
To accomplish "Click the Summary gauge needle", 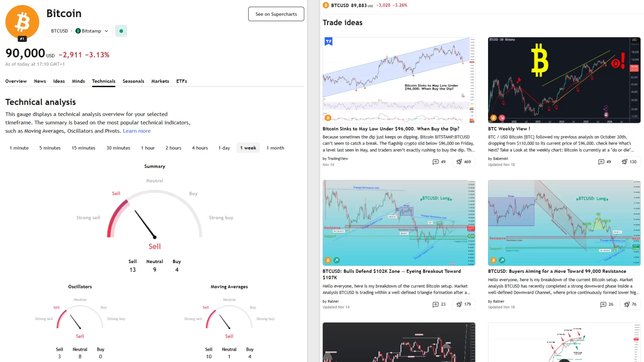I will (x=145, y=224).
